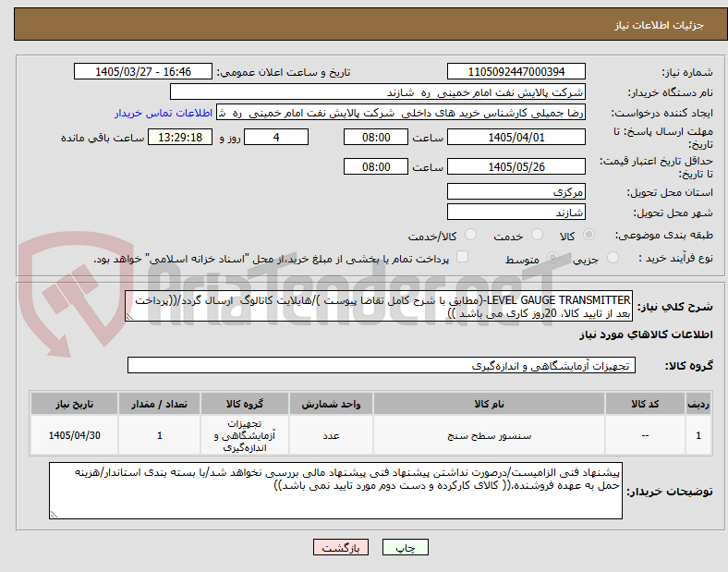
Task: Click the announcement date and time field
Action: click(143, 72)
